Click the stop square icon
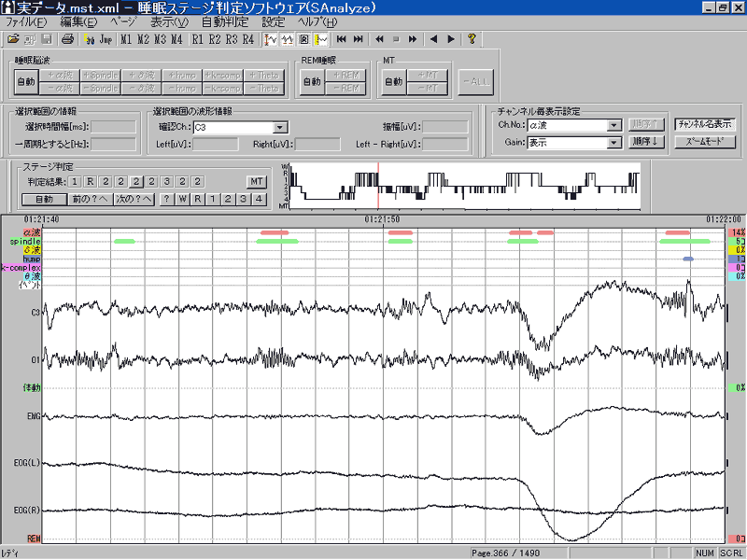This screenshot has height=560, width=747. tap(396, 39)
